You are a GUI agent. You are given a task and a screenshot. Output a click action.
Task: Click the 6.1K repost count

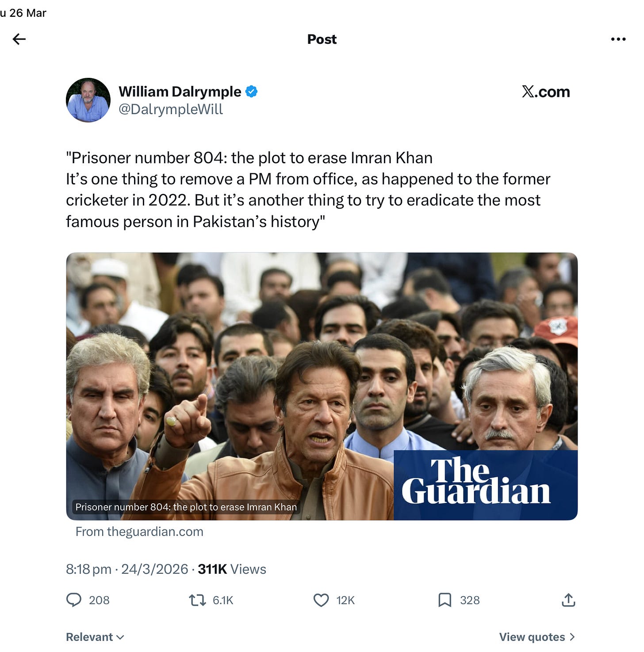click(223, 600)
